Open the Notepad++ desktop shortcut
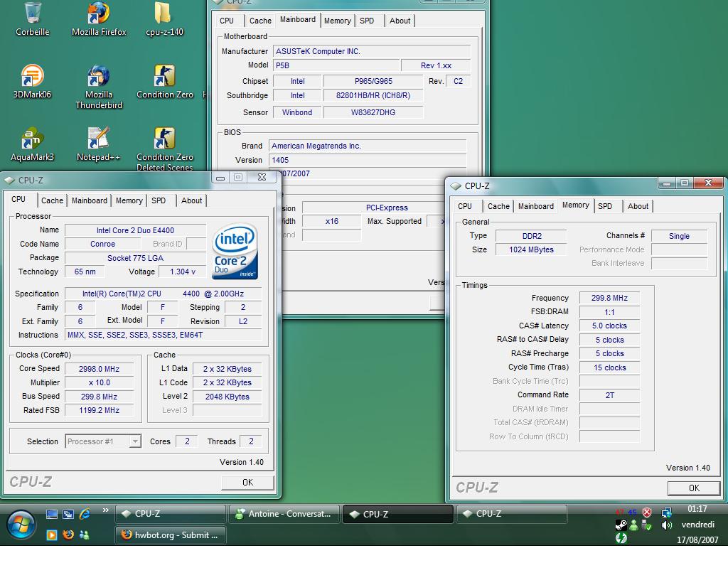This screenshot has height=580, width=728. pyautogui.click(x=98, y=144)
